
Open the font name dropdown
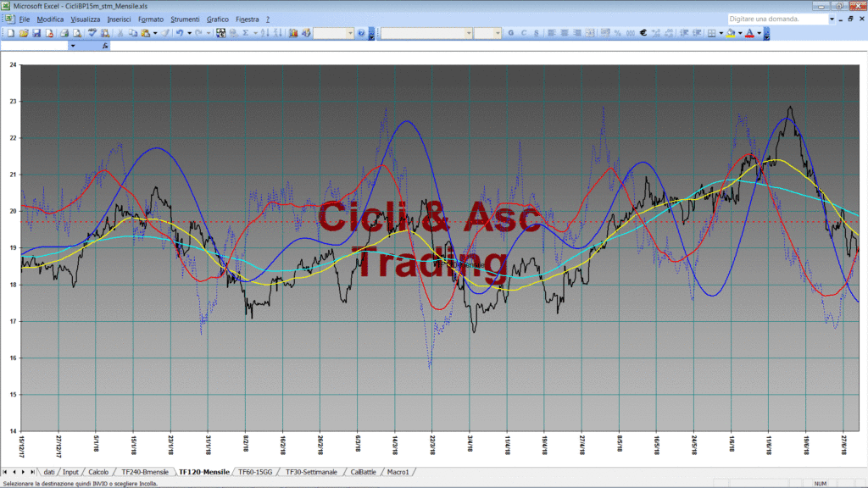[x=468, y=33]
